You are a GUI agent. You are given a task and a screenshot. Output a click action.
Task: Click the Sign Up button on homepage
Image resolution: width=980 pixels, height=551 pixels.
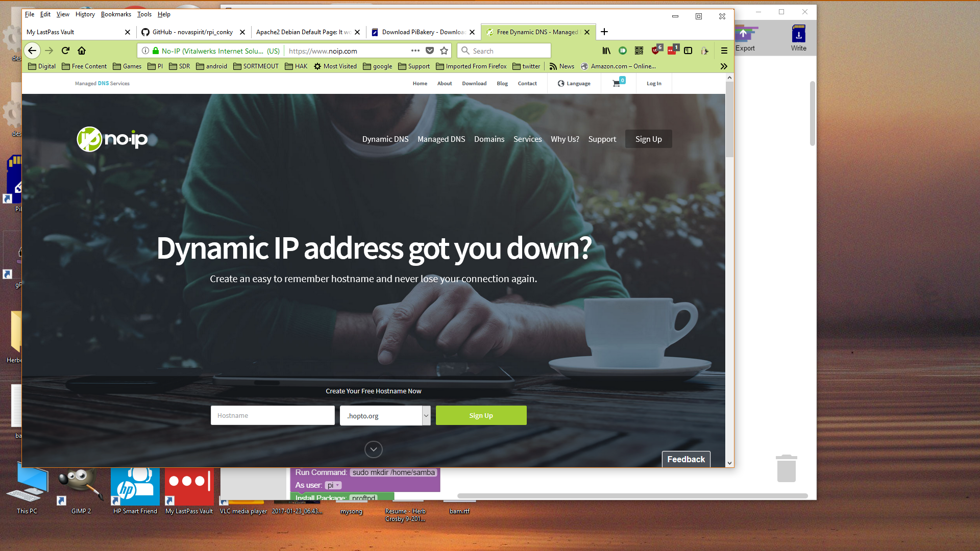pyautogui.click(x=481, y=415)
